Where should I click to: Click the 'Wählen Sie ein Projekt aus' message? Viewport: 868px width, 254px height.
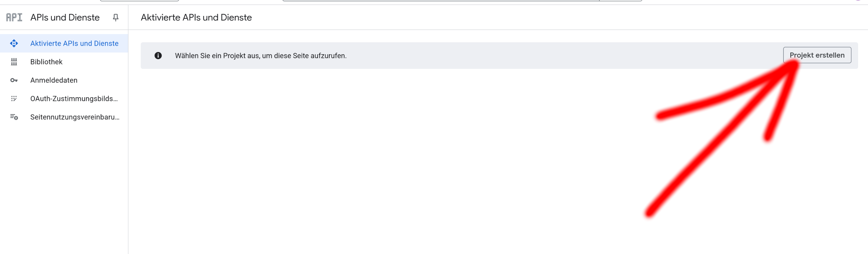[x=261, y=56]
